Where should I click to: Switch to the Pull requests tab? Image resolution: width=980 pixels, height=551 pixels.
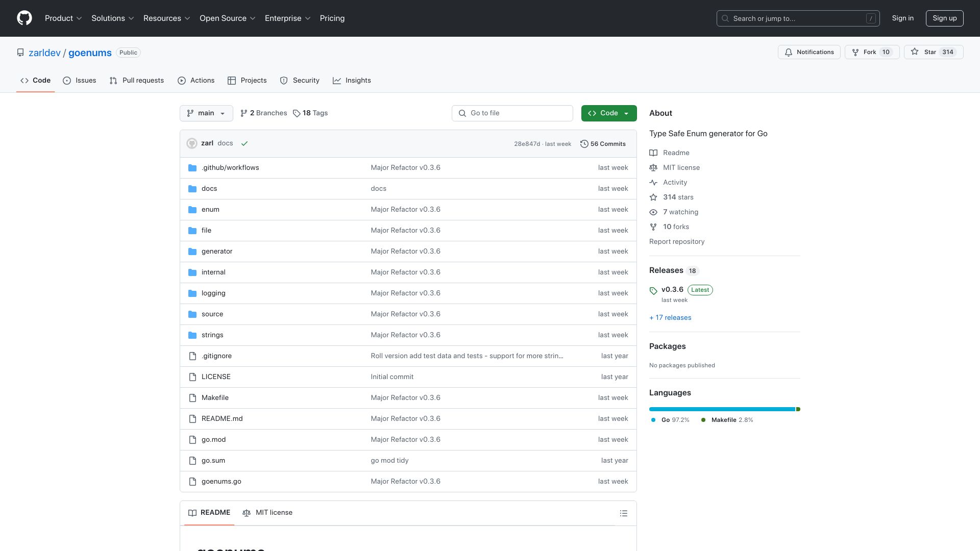pyautogui.click(x=137, y=81)
